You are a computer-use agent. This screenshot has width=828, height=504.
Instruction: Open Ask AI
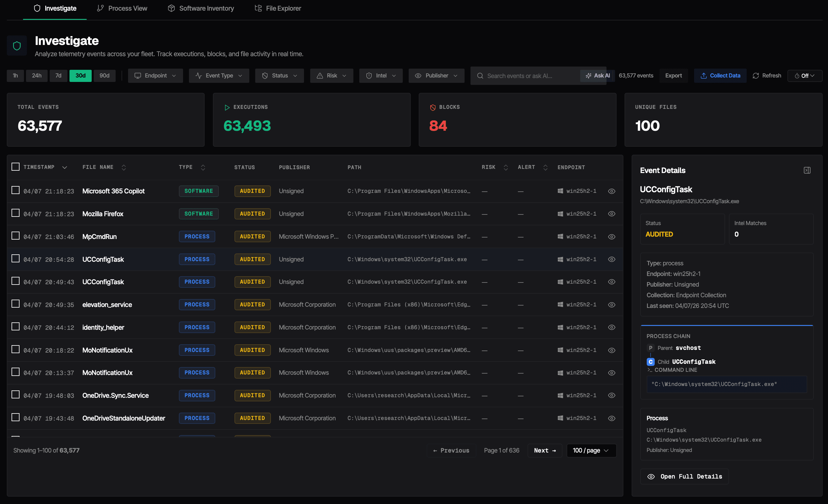(x=597, y=76)
